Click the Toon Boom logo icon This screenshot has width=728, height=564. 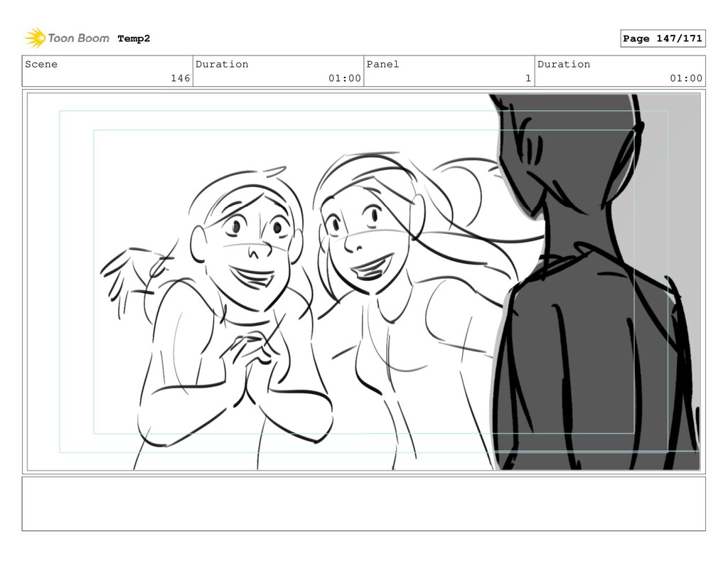tap(35, 38)
